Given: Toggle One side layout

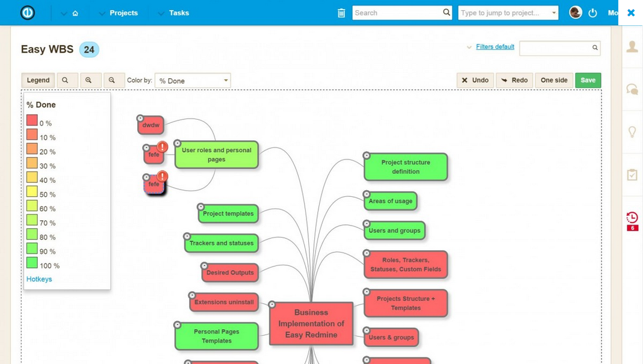Looking at the screenshot, I should 554,81.
